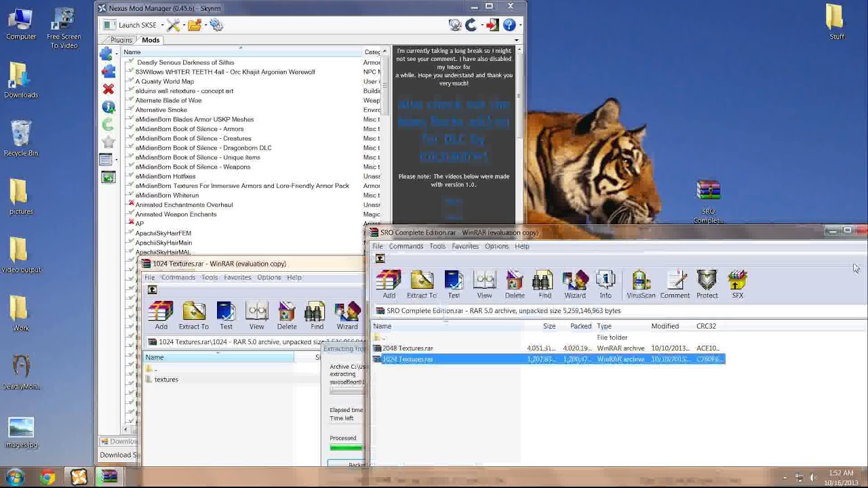Click Extract To in 1024 Textures WinRAR window
868x488 pixels.
pos(193,315)
